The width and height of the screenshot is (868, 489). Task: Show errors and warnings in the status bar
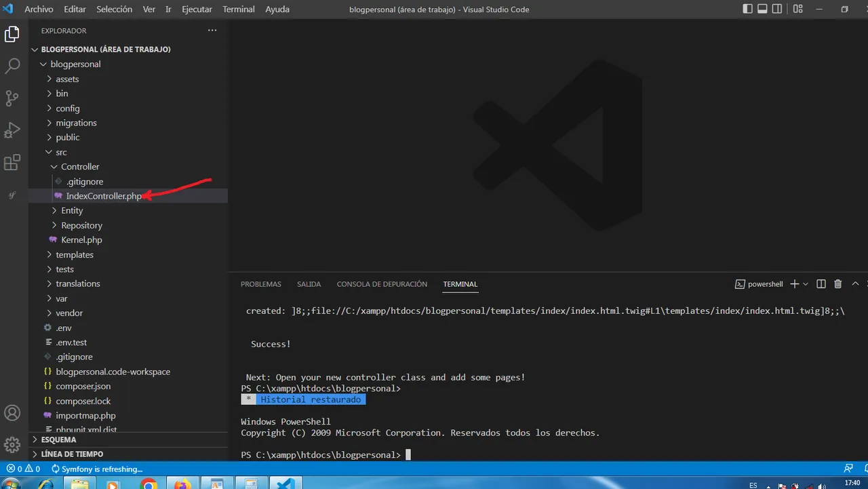coord(23,469)
